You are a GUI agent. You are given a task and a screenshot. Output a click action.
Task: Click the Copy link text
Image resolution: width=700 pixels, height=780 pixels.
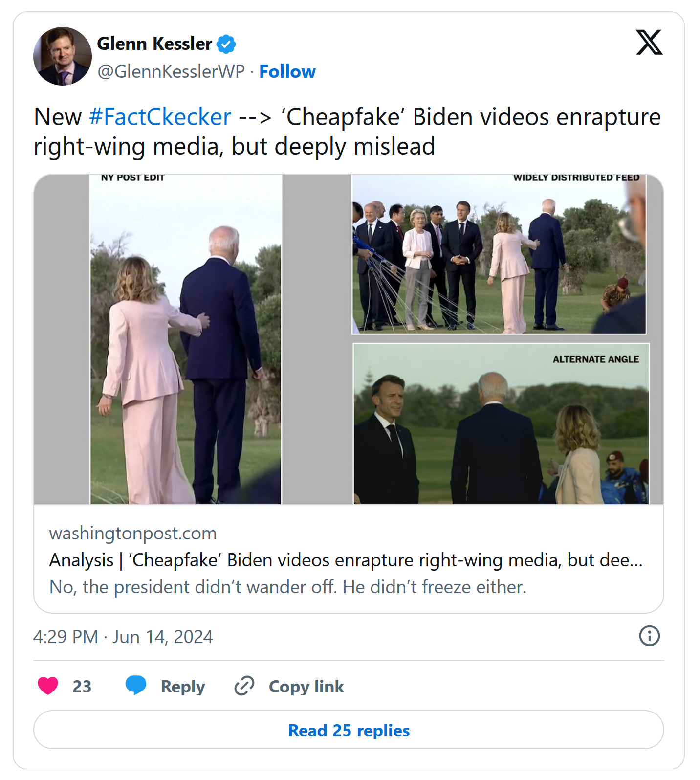tap(306, 686)
